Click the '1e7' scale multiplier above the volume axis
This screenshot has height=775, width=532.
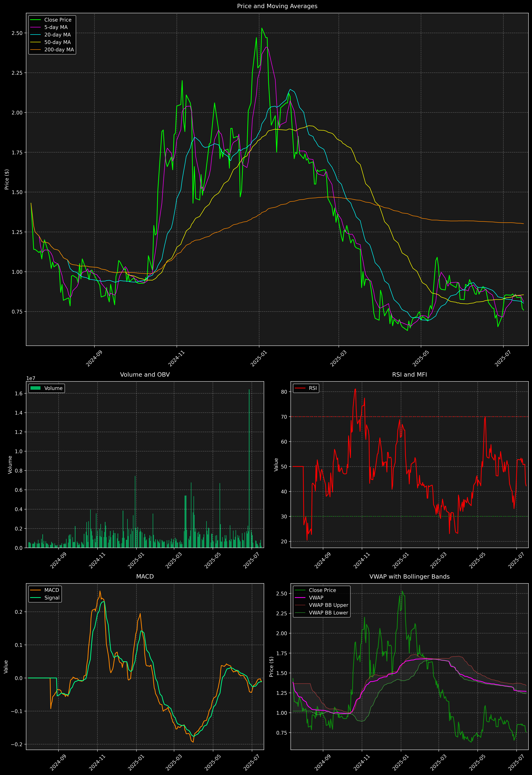point(31,379)
